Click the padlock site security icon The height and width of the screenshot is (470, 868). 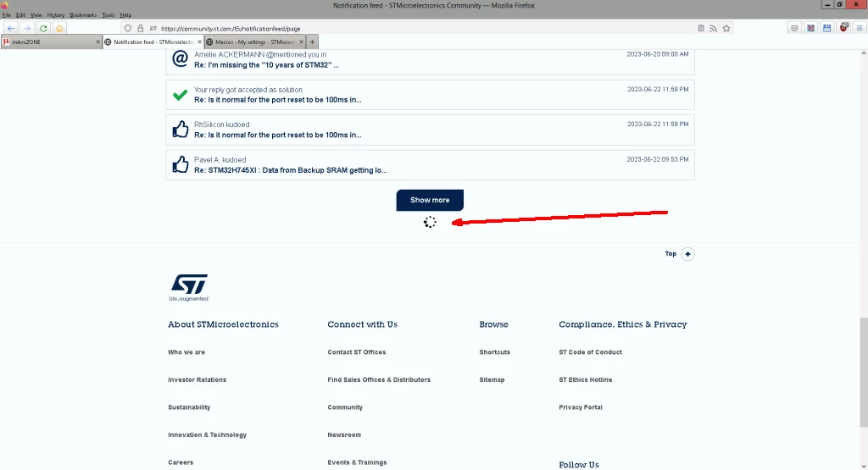tap(140, 28)
